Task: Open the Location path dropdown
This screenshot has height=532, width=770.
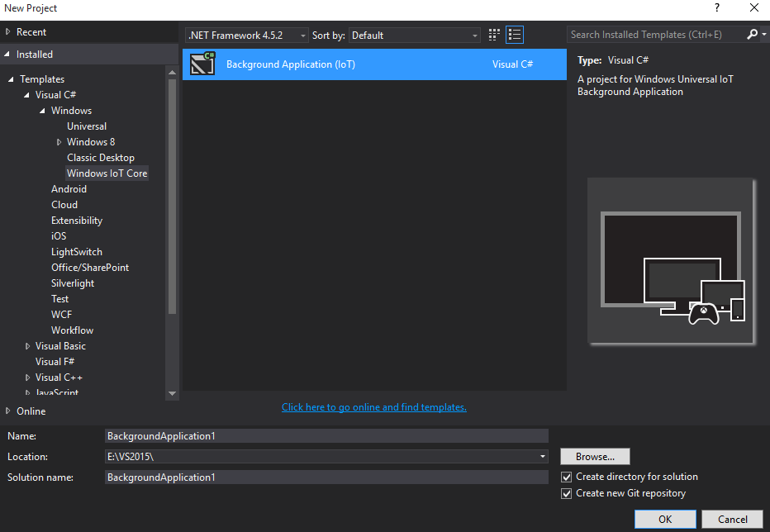Action: pos(543,457)
